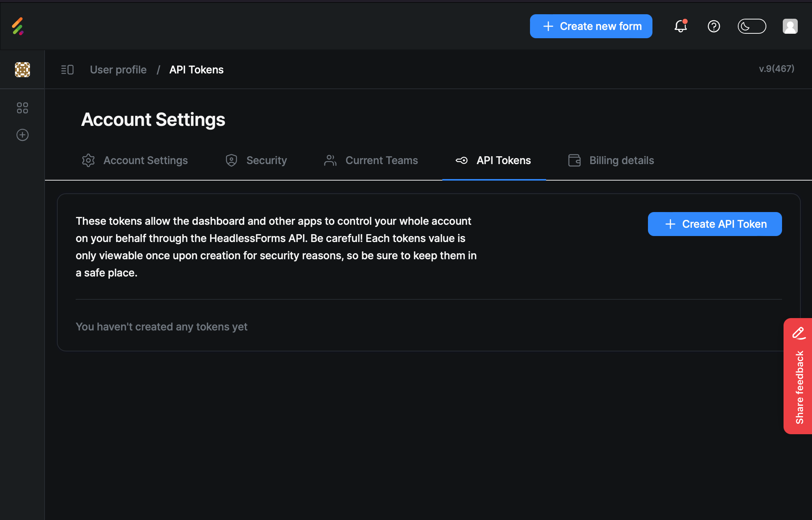Click the API Tokens breadcrumb label
Viewport: 812px width, 520px height.
click(196, 70)
